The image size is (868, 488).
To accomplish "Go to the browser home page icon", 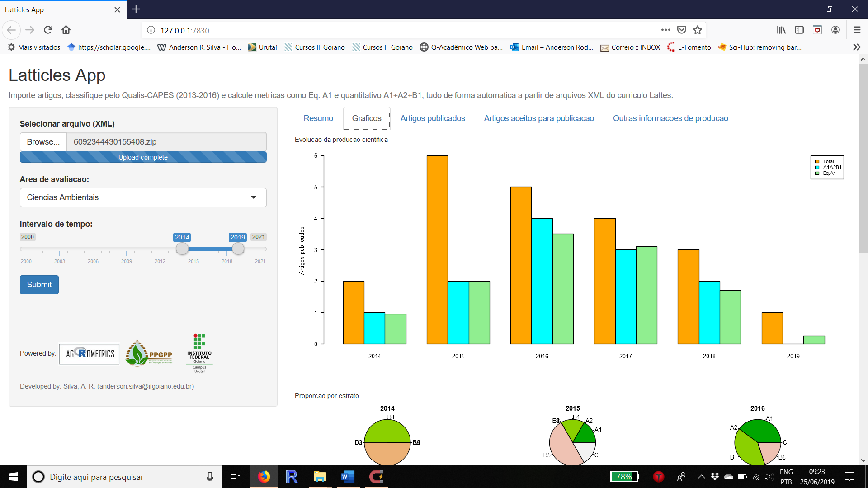I will pos(66,30).
